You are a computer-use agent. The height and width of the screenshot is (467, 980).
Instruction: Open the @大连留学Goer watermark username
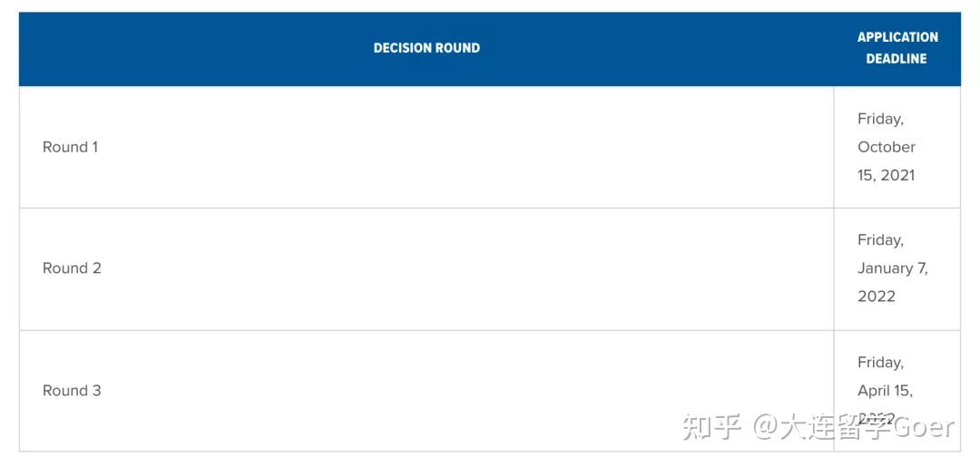tap(853, 428)
